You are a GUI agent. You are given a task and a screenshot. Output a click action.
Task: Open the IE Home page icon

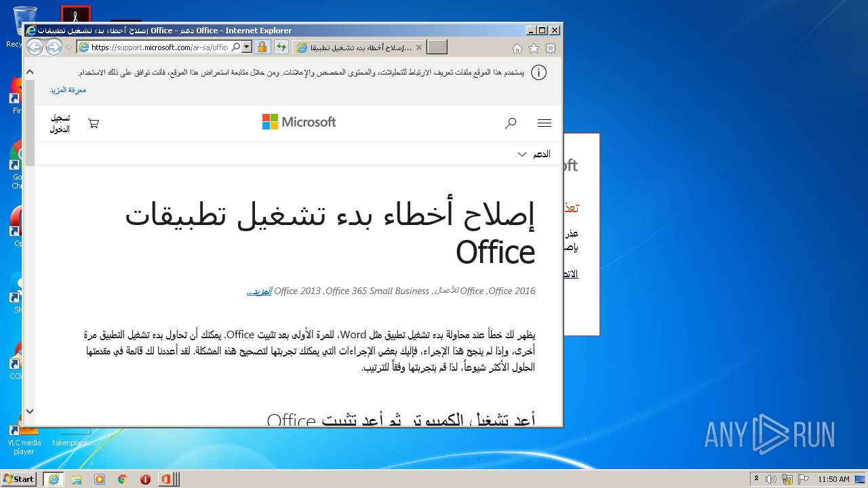pyautogui.click(x=517, y=48)
